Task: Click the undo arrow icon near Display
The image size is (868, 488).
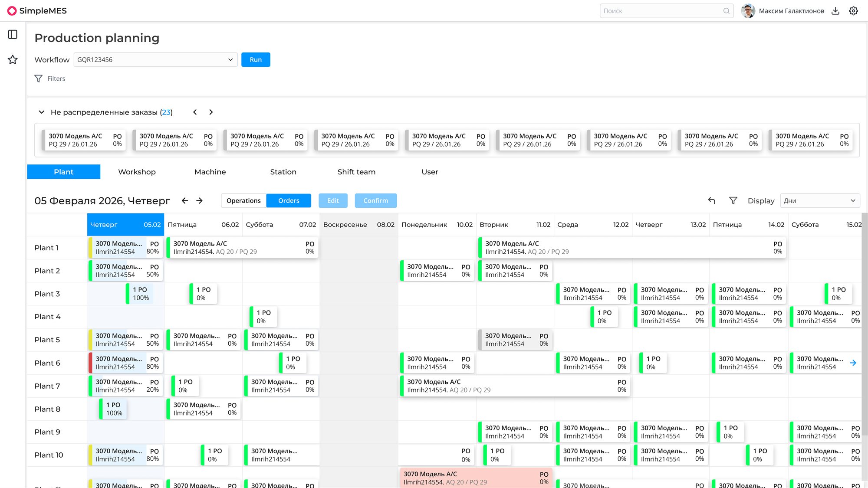Action: [x=712, y=200]
